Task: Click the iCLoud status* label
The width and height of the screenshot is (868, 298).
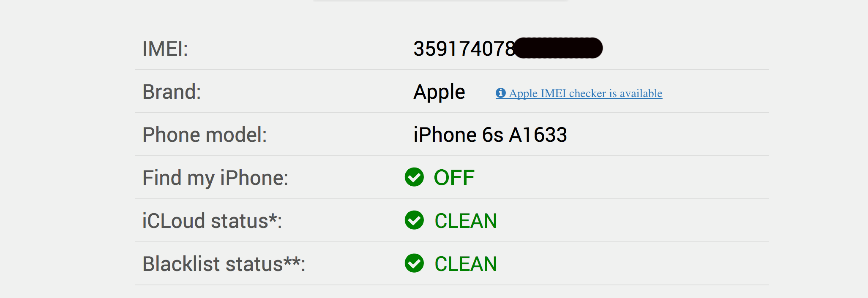Action: pyautogui.click(x=212, y=221)
